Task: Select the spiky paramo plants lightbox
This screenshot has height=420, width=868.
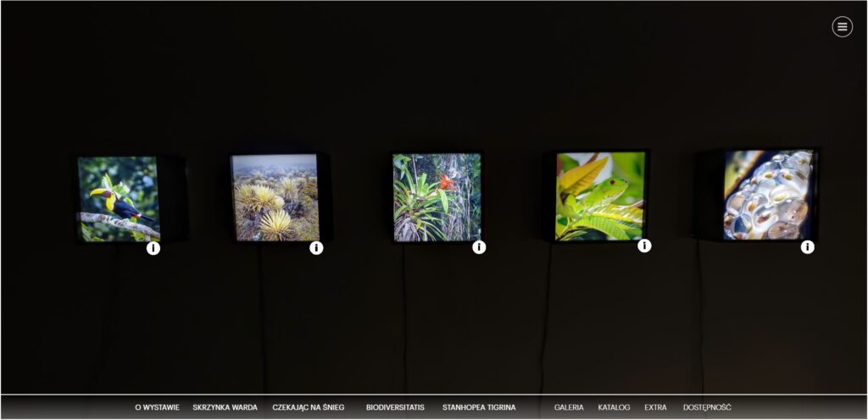Action: [275, 198]
